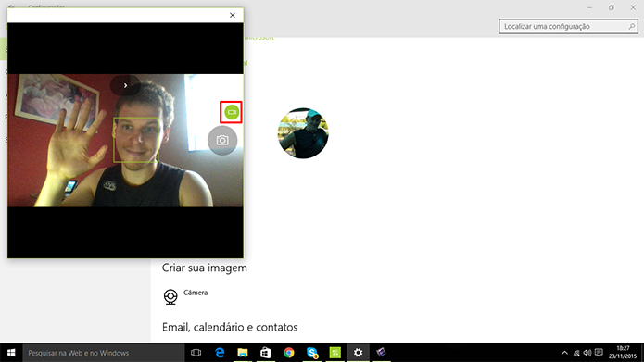Click the search magnifier icon in settings

631,26
